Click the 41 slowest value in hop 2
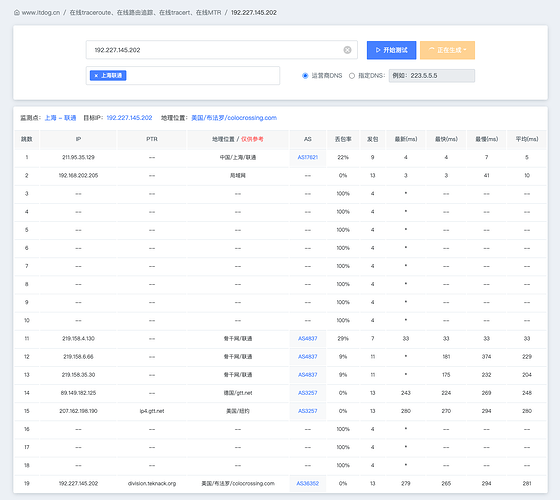This screenshot has width=560, height=500. [x=486, y=176]
